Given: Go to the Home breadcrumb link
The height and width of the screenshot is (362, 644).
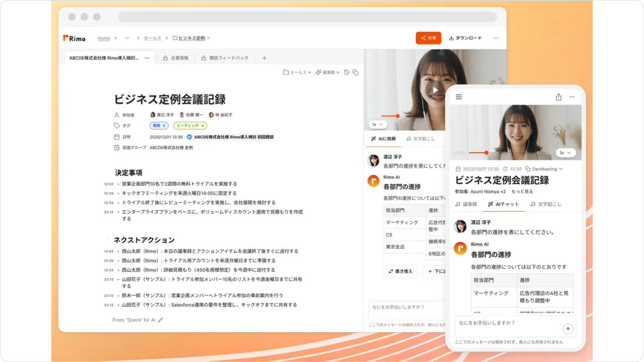Looking at the screenshot, I should 104,38.
